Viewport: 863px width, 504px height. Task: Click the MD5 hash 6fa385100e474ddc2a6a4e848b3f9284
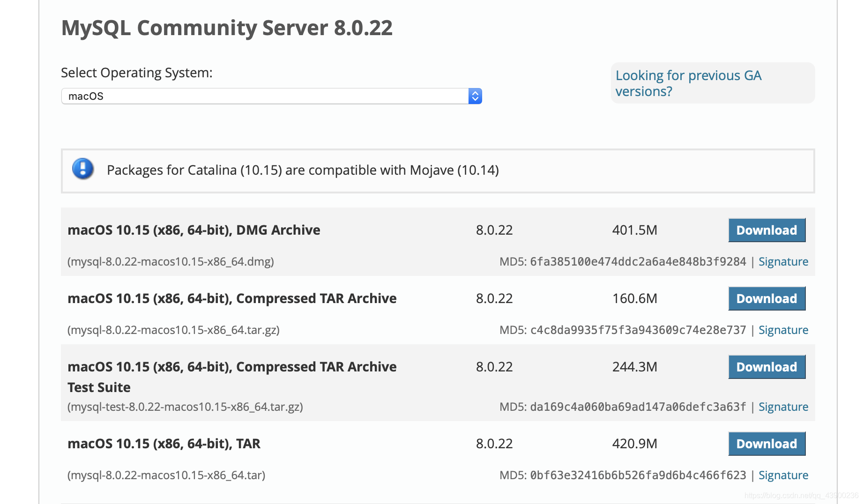(638, 261)
